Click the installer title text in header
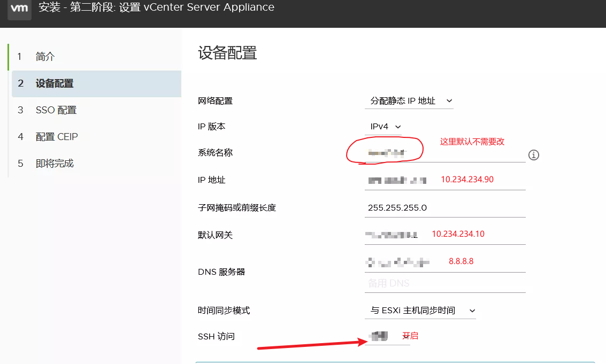The height and width of the screenshot is (364, 606). (x=156, y=7)
